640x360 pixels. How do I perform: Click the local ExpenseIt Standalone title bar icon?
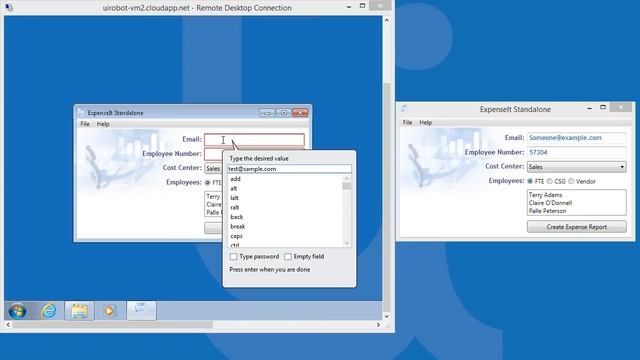[404, 109]
